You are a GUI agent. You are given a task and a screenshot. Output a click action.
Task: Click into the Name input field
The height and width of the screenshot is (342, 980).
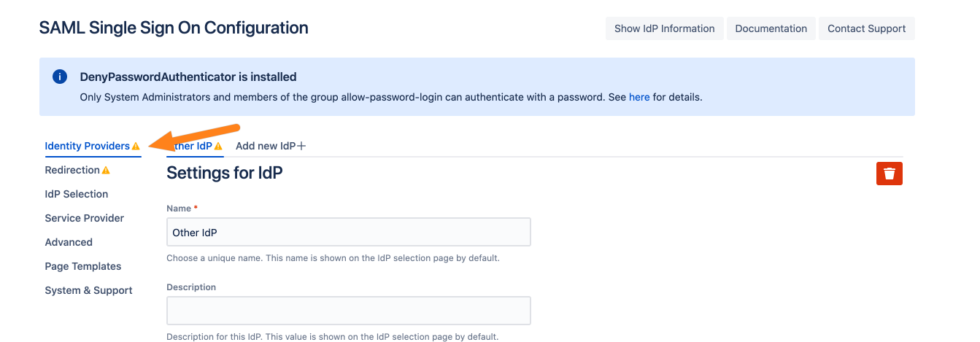[x=348, y=233]
